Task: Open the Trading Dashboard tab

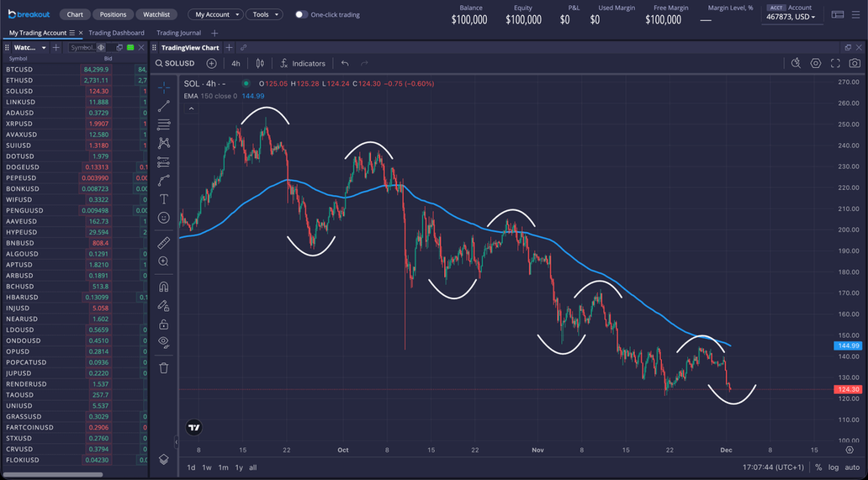Action: pos(116,33)
